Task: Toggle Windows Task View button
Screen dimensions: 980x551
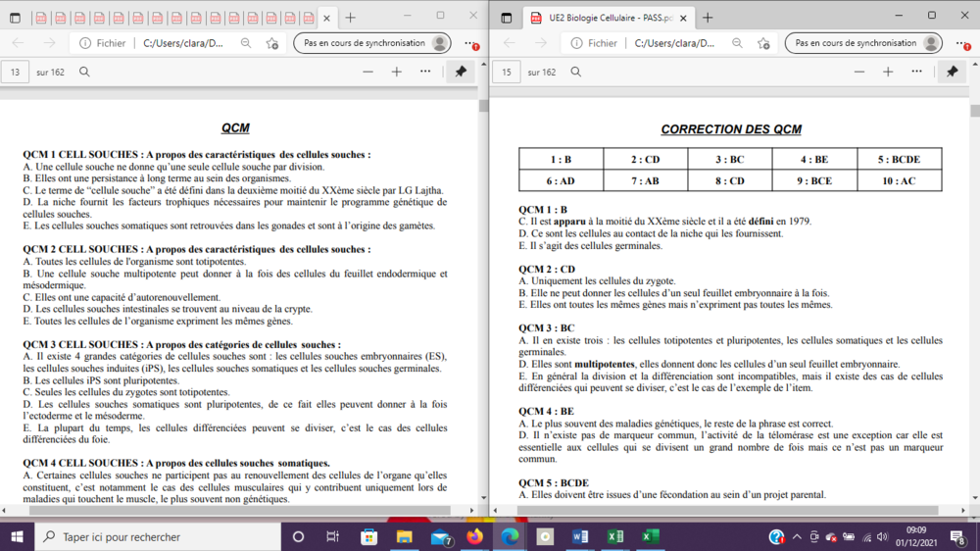Action: coord(333,536)
